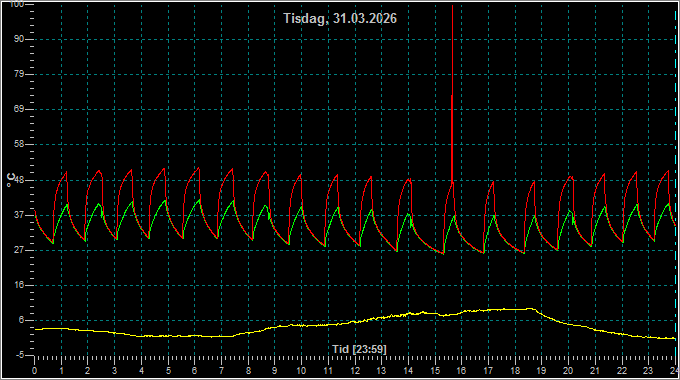The height and width of the screenshot is (380, 680).
Task: Select hour 21 on the time axis
Action: click(x=595, y=371)
